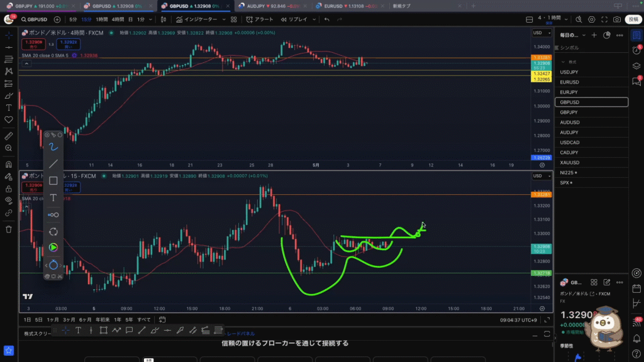
Task: Select the text tool in left sidebar
Action: coord(9,107)
